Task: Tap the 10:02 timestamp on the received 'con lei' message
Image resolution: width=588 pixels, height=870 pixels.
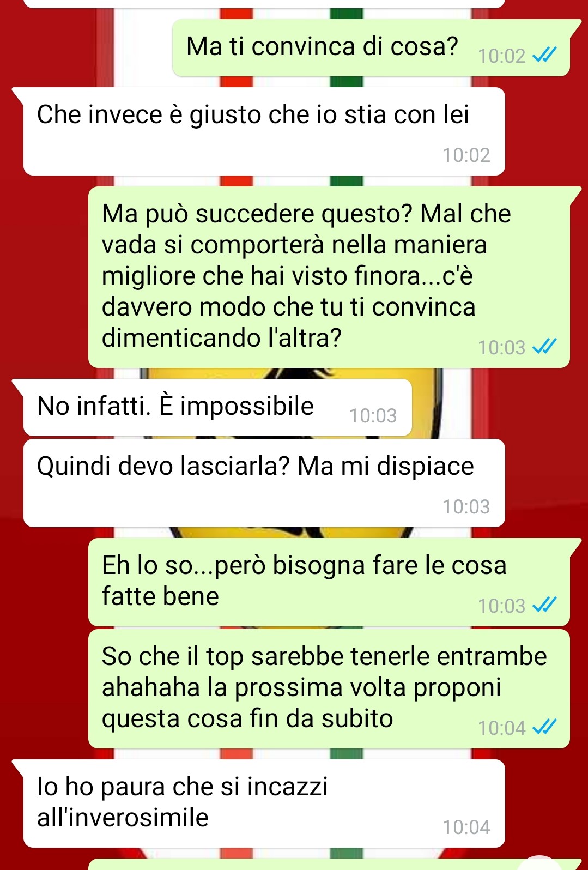Action: point(466,155)
